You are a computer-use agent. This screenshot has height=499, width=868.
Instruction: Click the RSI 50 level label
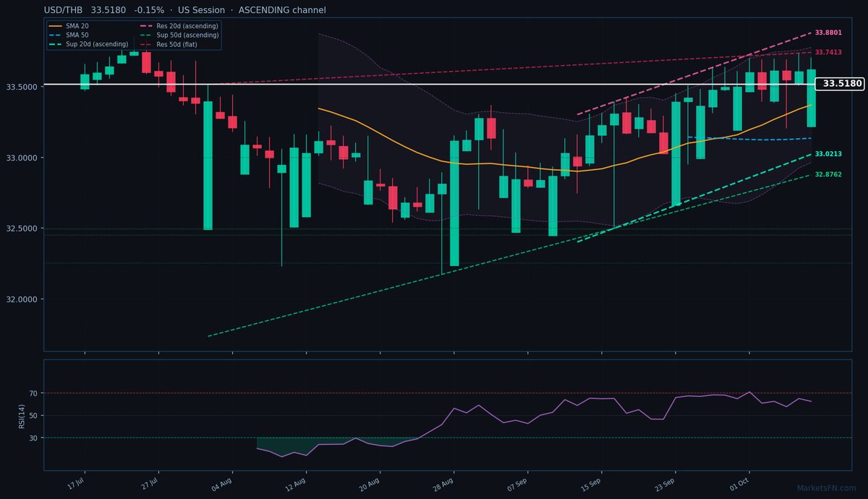tap(34, 416)
